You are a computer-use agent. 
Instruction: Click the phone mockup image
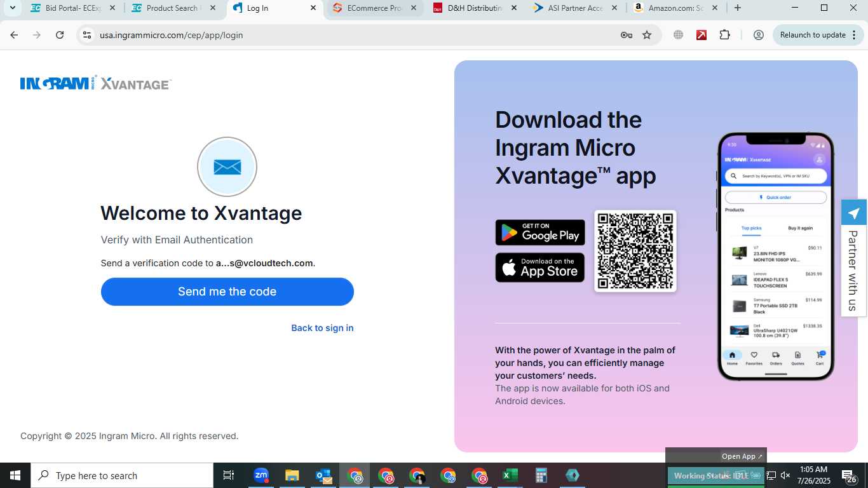(x=775, y=256)
